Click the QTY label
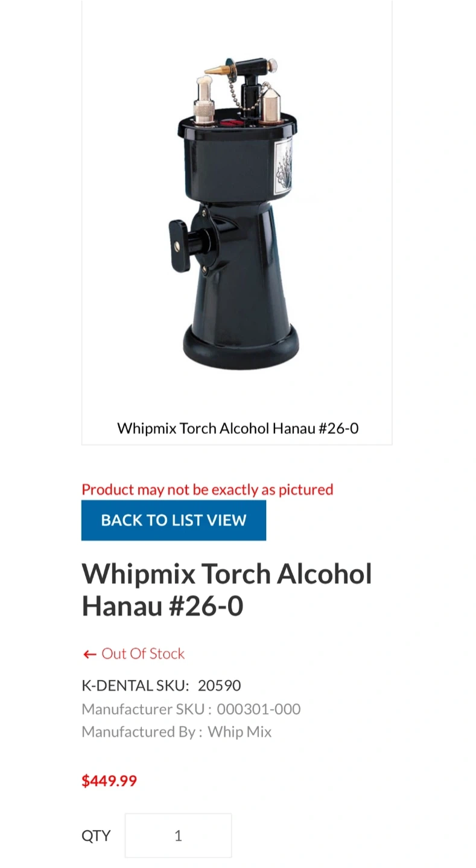This screenshot has height=868, width=476. coord(97,835)
